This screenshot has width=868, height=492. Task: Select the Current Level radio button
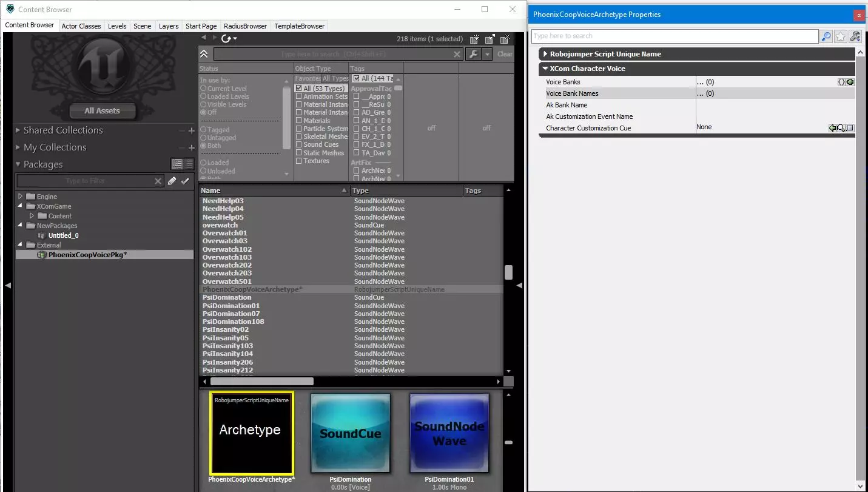point(203,89)
